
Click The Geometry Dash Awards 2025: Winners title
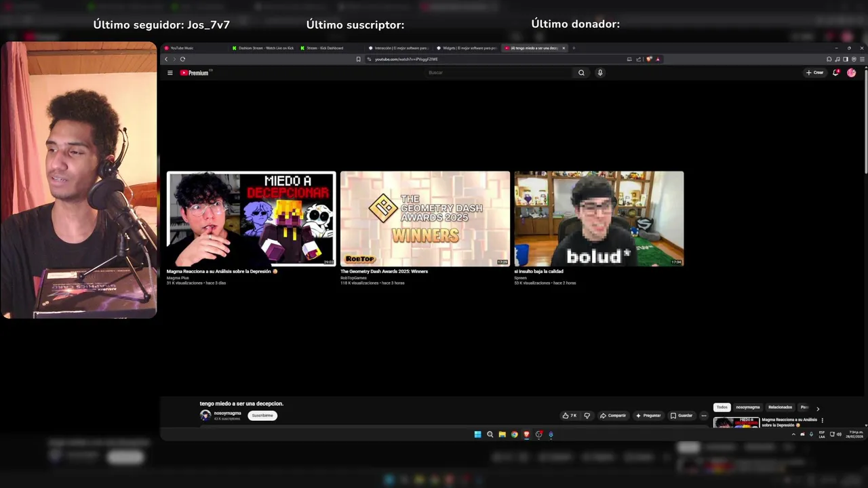coord(384,271)
